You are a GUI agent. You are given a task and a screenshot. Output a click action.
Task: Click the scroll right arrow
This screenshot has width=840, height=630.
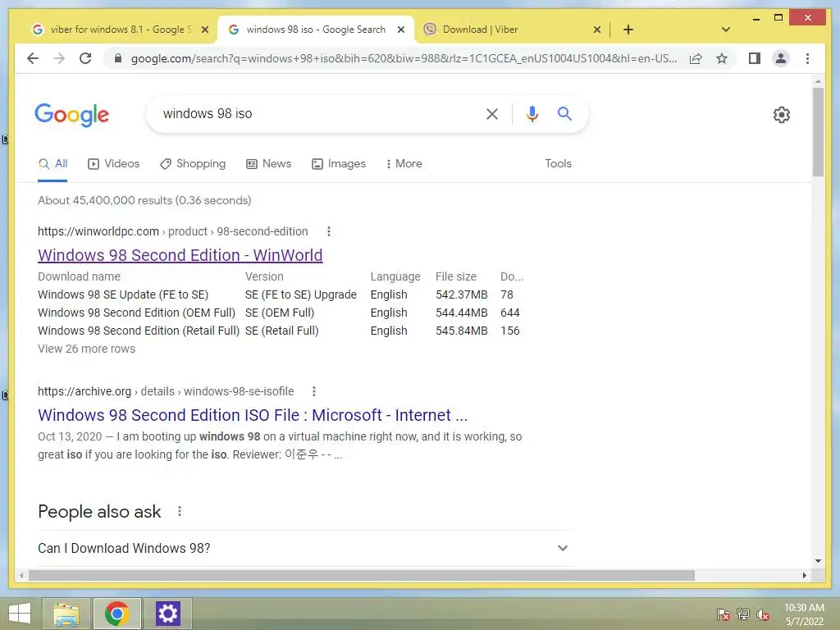pos(804,575)
